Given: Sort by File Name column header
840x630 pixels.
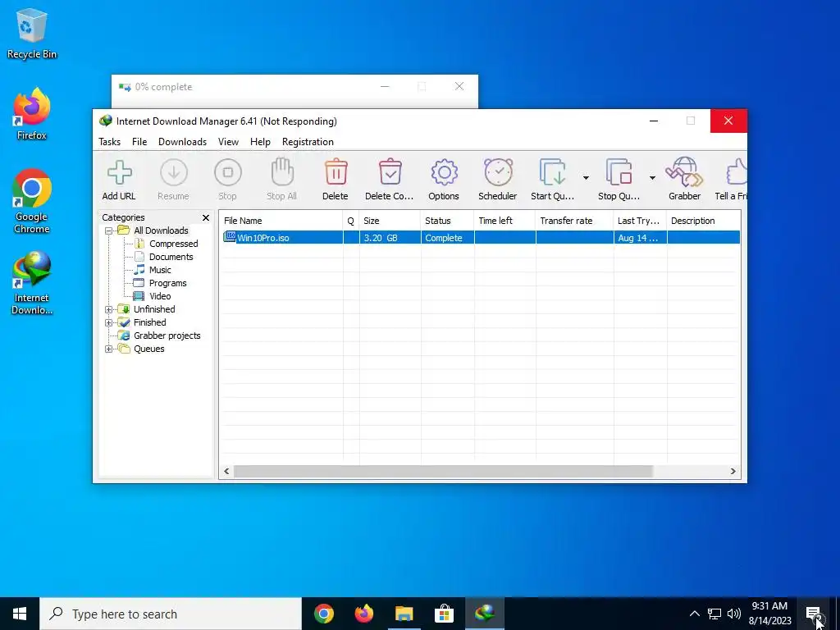Looking at the screenshot, I should pyautogui.click(x=281, y=221).
